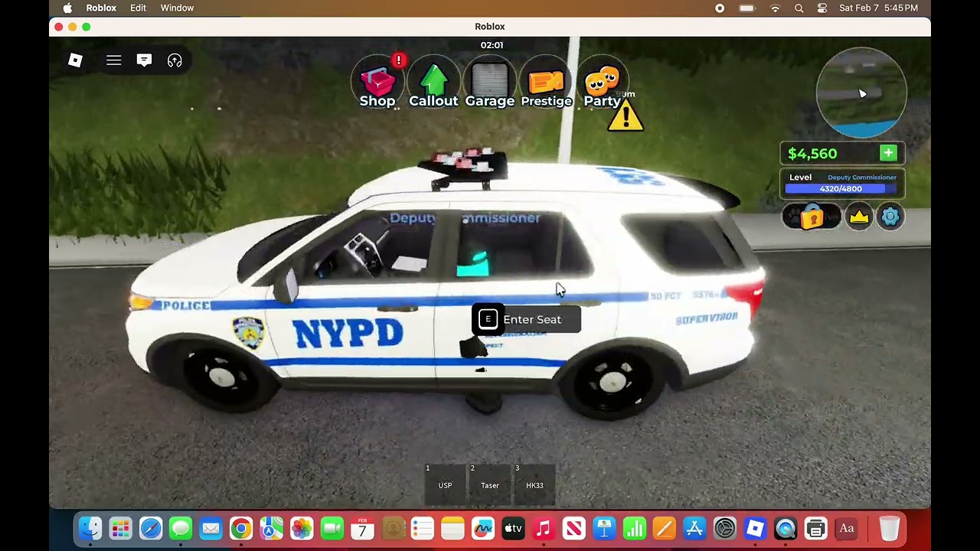Open Maps from the Dock

coord(272,528)
